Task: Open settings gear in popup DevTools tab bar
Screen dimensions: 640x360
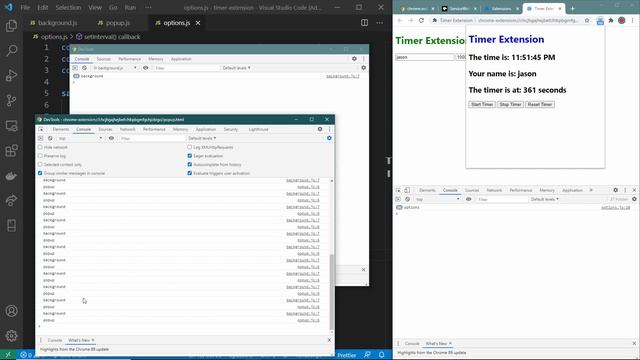Action: (320, 129)
